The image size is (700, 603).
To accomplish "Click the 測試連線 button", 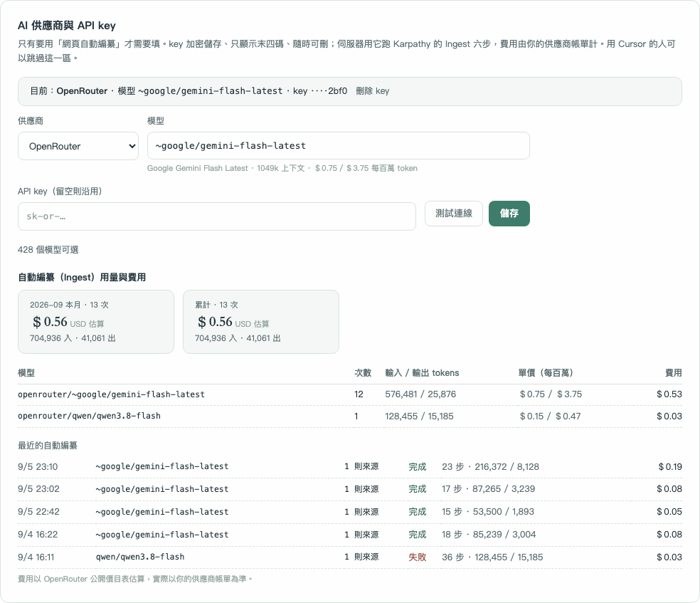I will coord(454,214).
